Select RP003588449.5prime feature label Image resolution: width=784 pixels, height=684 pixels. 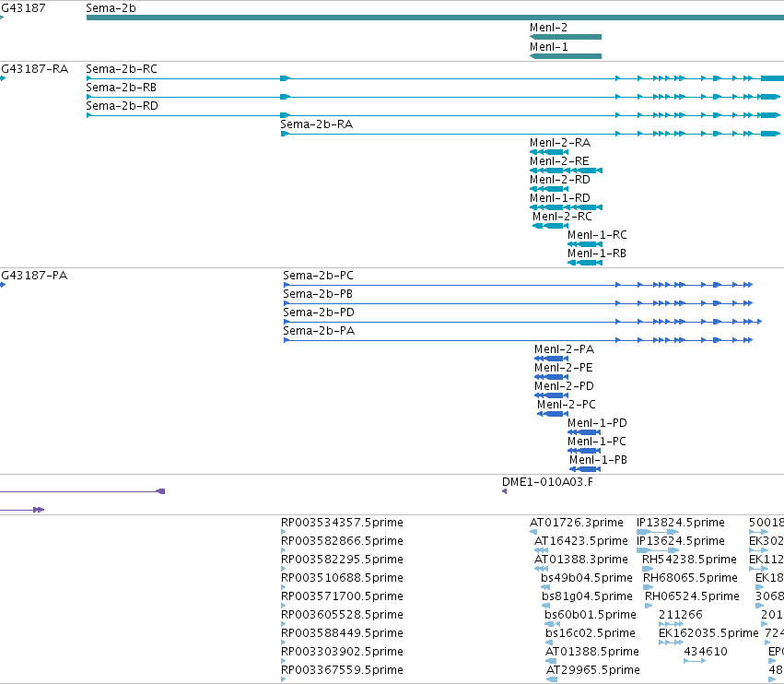(342, 633)
